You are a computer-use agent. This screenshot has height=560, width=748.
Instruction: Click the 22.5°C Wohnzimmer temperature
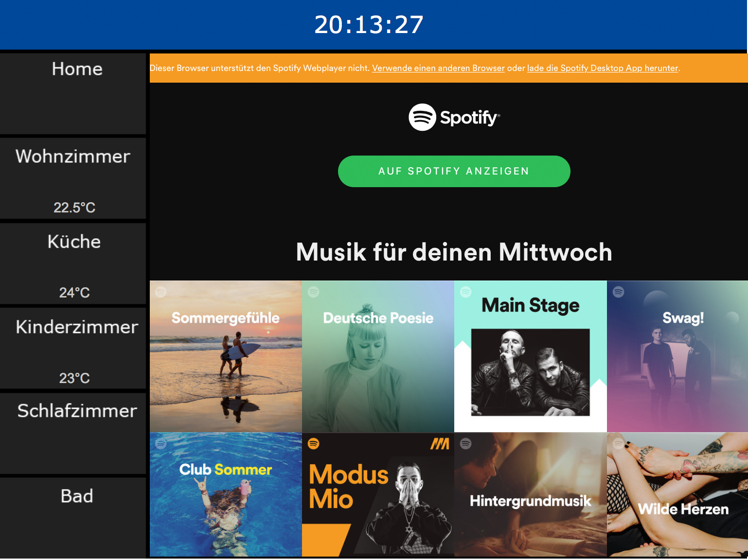tap(74, 208)
